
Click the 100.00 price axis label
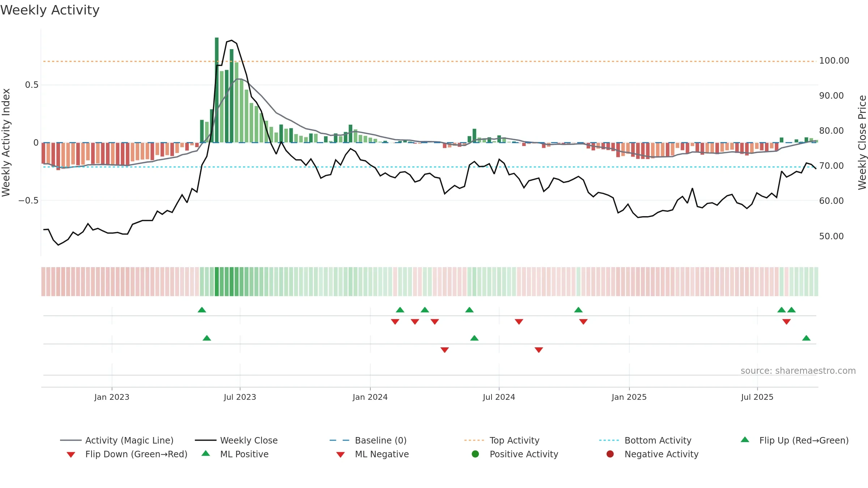[834, 61]
